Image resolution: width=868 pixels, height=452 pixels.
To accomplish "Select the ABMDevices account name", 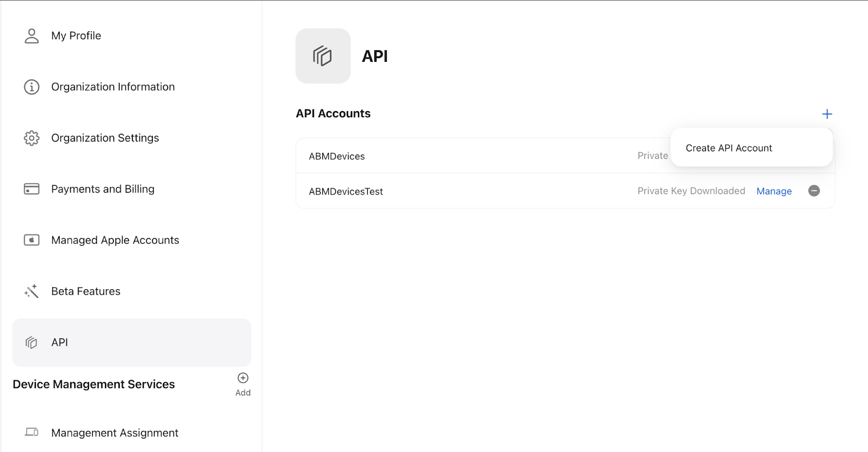I will (337, 156).
